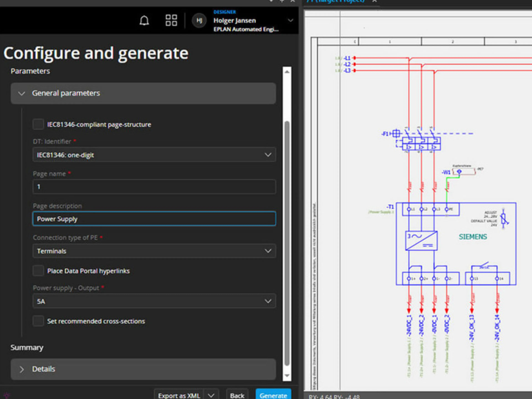Click the -L3 potential label
Image resolution: width=532 pixels, height=399 pixels.
(x=347, y=71)
